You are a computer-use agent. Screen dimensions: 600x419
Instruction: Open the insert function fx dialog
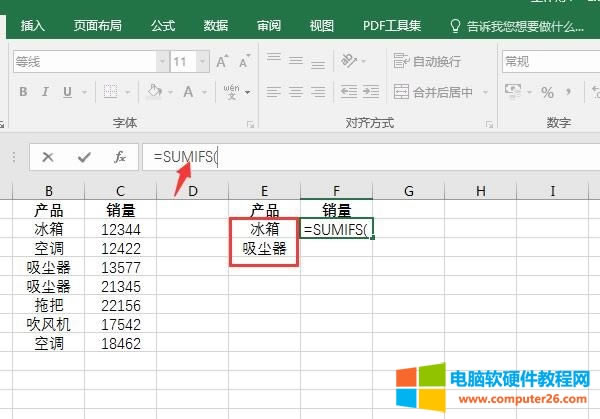(x=119, y=157)
